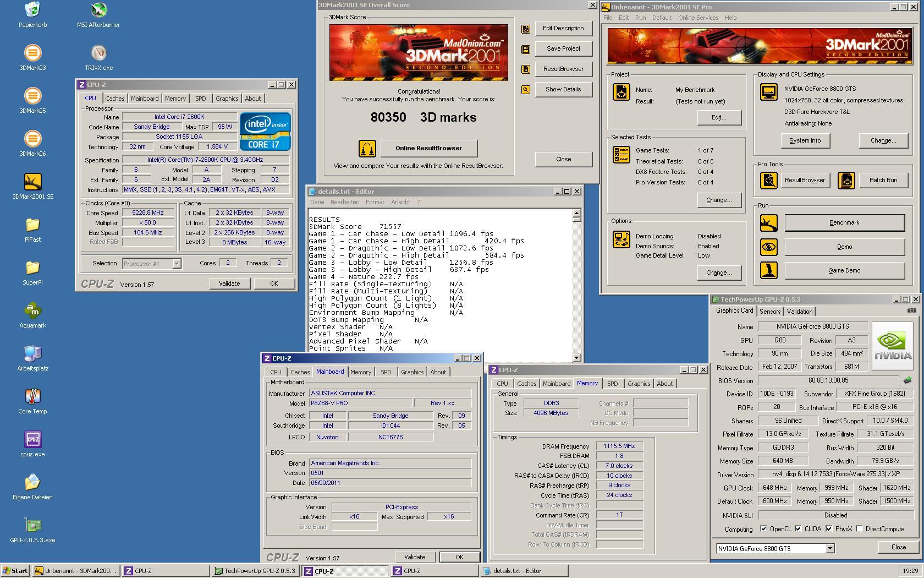Viewport: 924px width, 578px height.
Task: Open the Run menu in 3DMark2001 SE Pro
Action: tap(640, 18)
